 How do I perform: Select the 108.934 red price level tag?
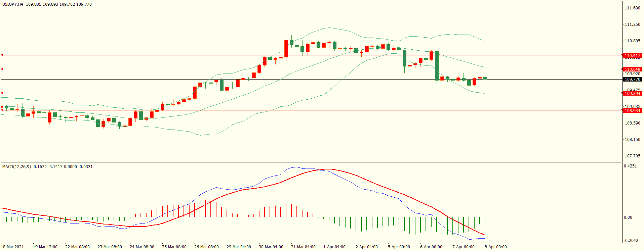pos(632,111)
